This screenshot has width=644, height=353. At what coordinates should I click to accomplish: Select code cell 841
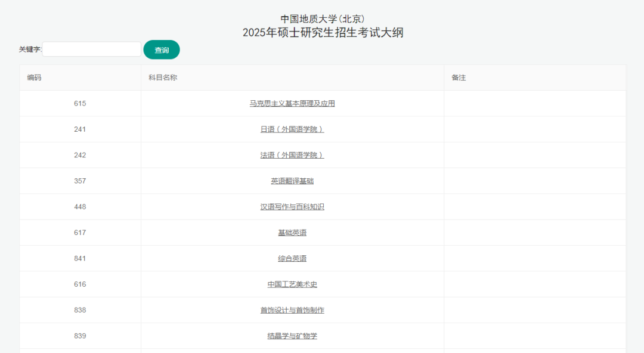(80, 258)
